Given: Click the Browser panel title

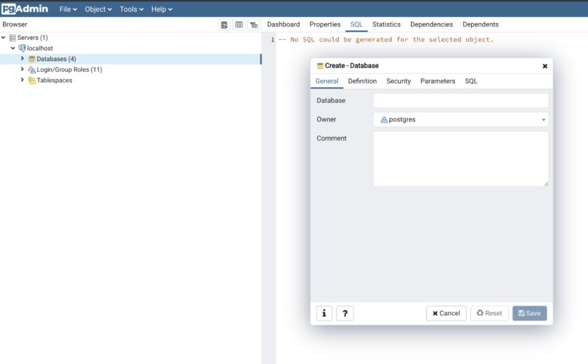Looking at the screenshot, I should click(15, 24).
